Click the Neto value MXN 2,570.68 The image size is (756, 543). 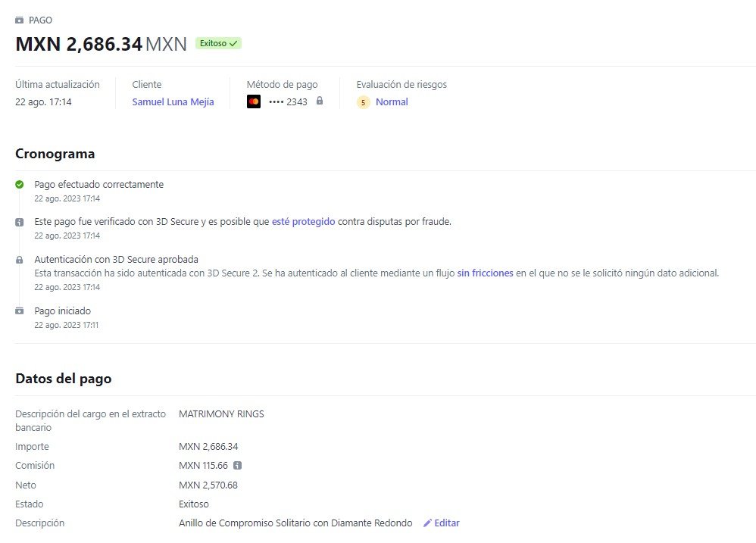coord(208,485)
